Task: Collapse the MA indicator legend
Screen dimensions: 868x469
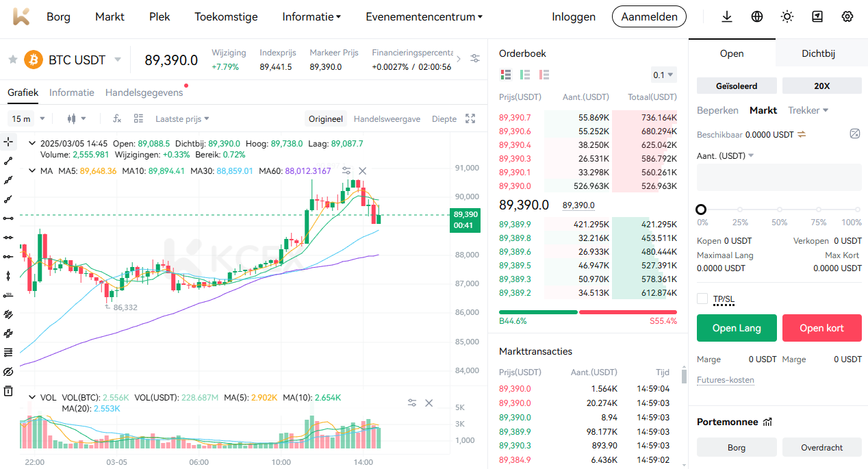Action: 31,170
